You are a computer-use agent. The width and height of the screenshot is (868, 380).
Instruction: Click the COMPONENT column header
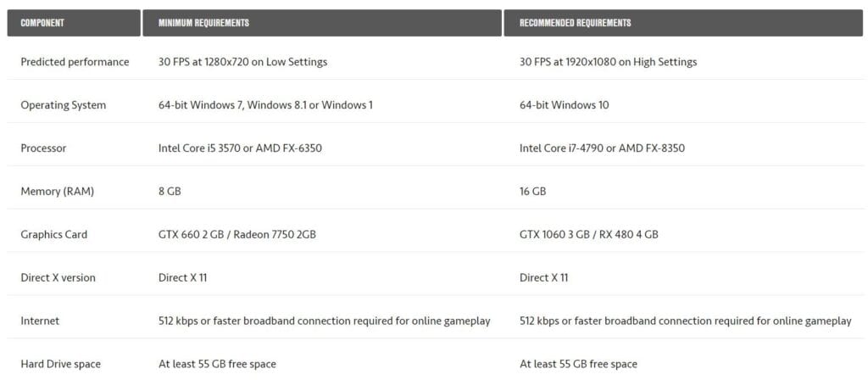point(74,23)
